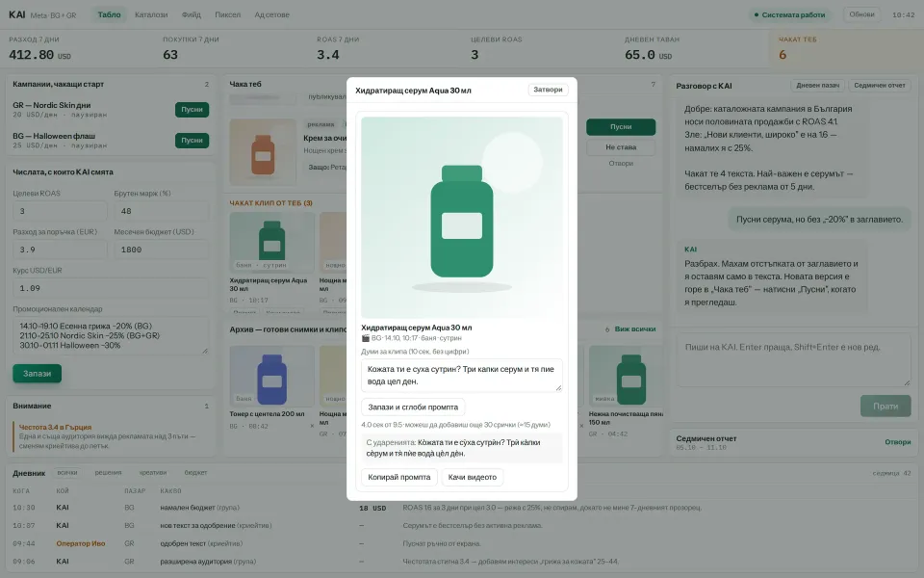
Task: Close the serum modal with Затвори
Action: point(548,90)
